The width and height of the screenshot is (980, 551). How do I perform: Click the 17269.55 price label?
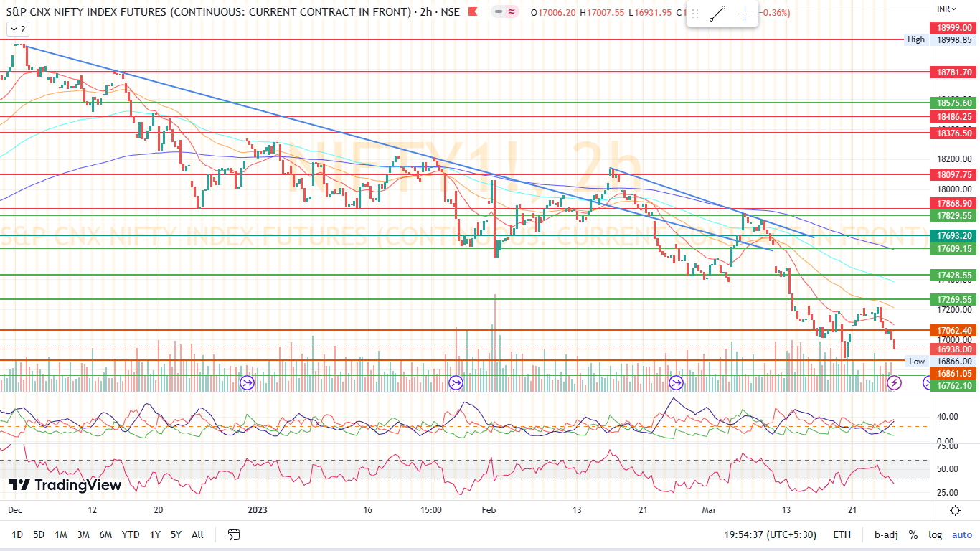click(954, 299)
